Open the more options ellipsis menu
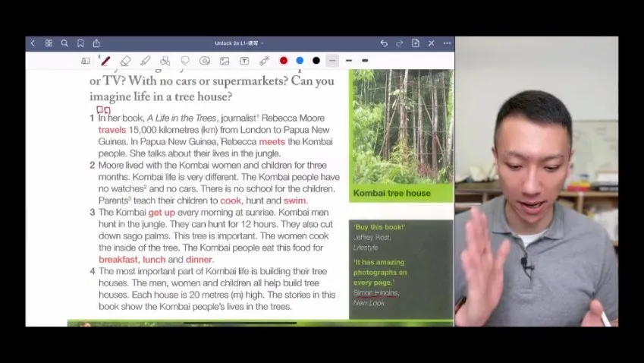Viewport: 644px width, 363px height. pos(447,43)
